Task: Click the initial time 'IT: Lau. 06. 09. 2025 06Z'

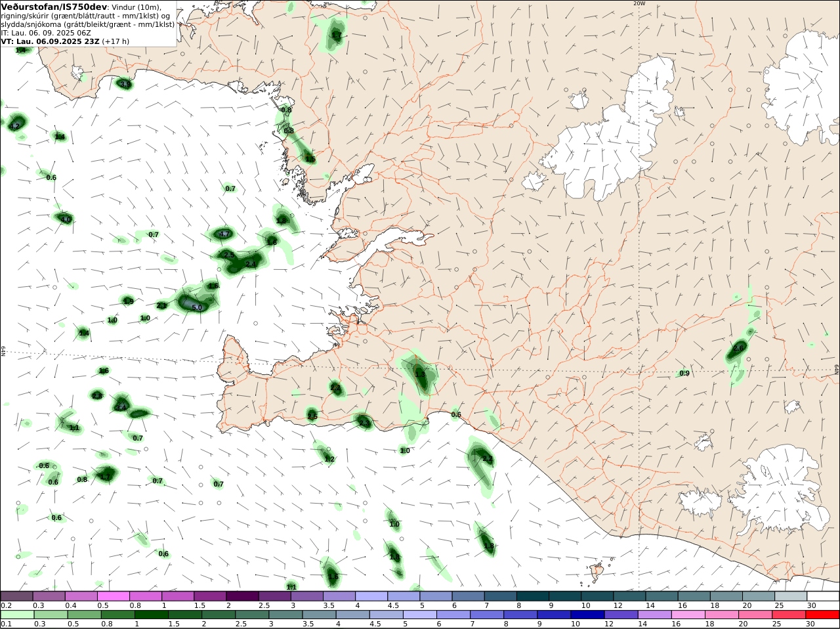Action: (x=46, y=32)
